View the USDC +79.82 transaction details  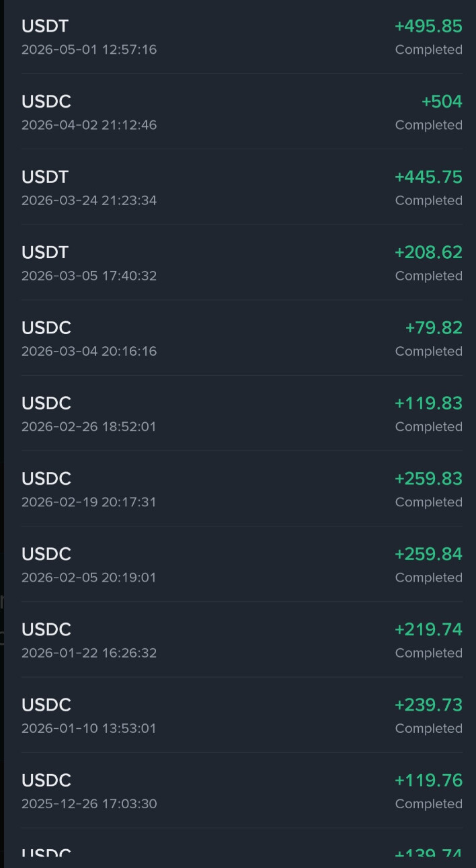(x=242, y=338)
